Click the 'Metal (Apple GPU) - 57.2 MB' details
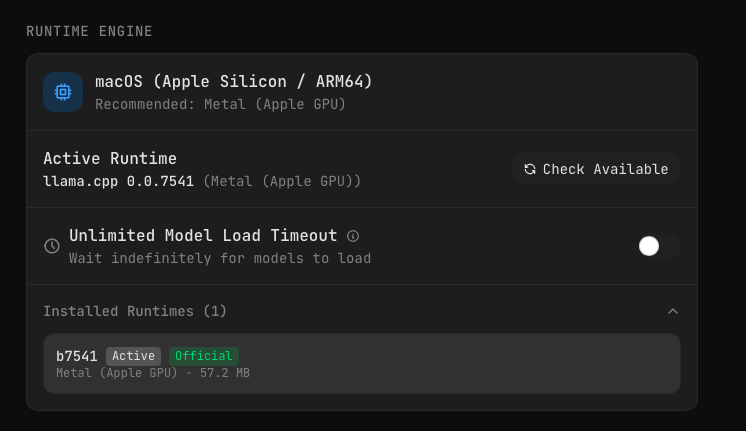This screenshot has width=746, height=431. click(x=153, y=373)
